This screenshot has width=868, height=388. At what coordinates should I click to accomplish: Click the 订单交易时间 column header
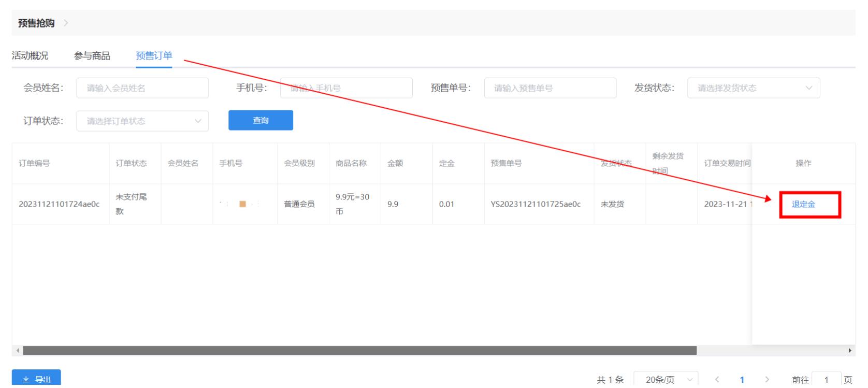coord(727,163)
